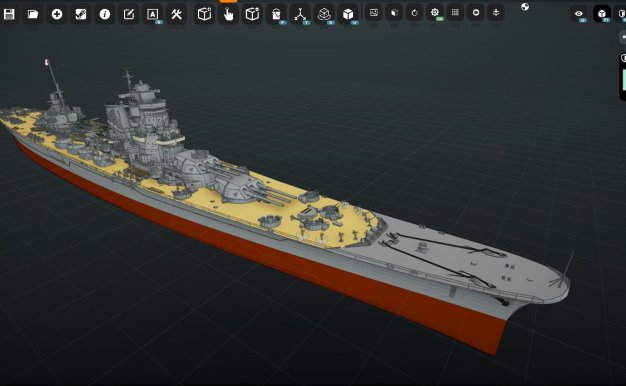Click the circle record icon
The image size is (626, 386).
tap(475, 13)
